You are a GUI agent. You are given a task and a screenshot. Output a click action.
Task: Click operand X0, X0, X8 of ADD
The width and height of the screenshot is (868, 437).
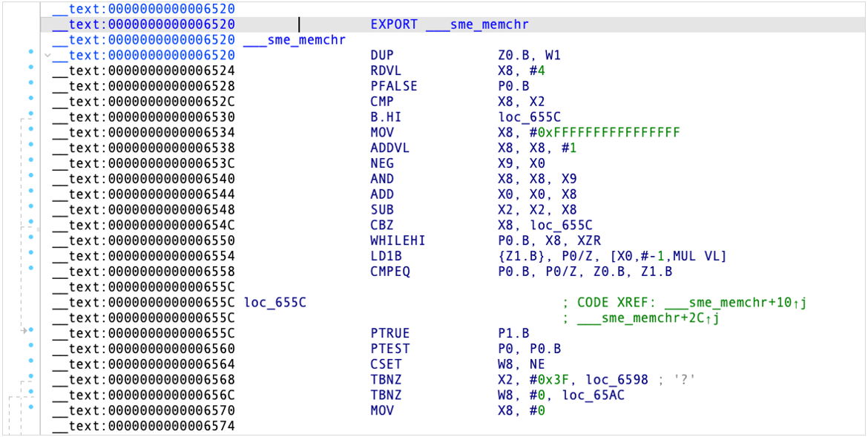tap(538, 194)
